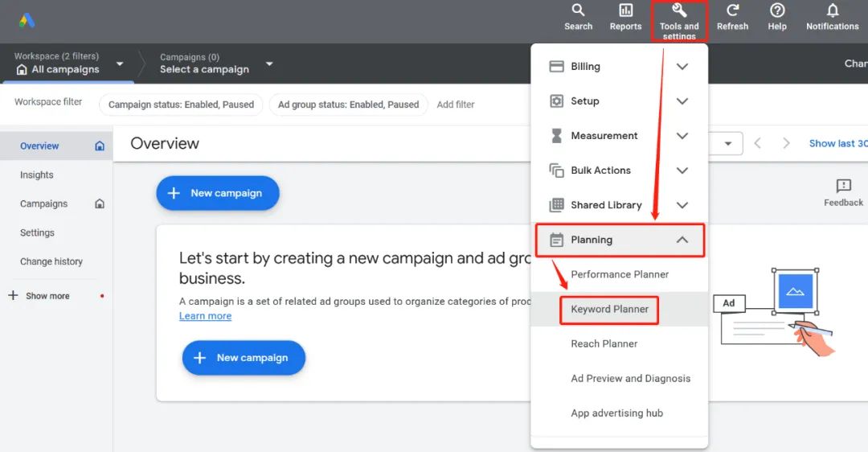Open the All campaigns workspace dropdown
The width and height of the screenshot is (868, 452).
click(x=68, y=64)
